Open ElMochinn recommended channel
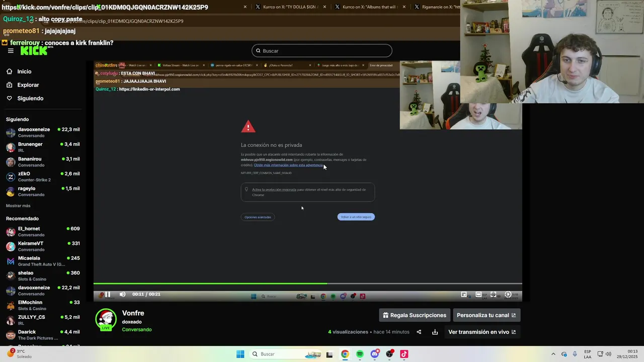Screen dimensions: 644x362 pos(43,305)
